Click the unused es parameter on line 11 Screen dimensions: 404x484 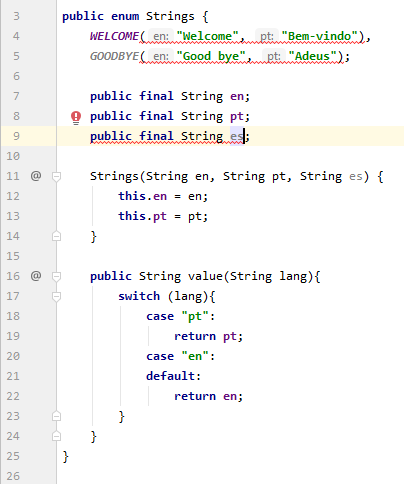tap(356, 176)
